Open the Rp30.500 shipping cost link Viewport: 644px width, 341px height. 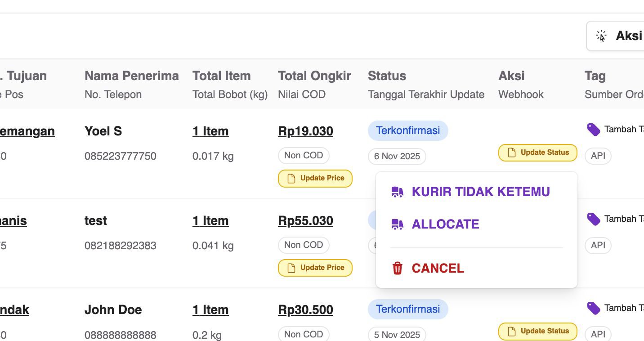point(305,310)
